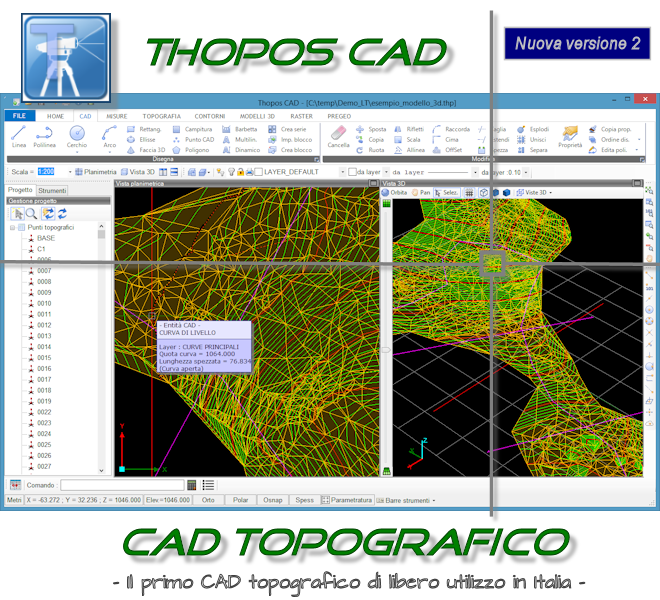Viewport: 660px width, 600px height.
Task: Choose the Cerchio circle tool
Action: (77, 137)
